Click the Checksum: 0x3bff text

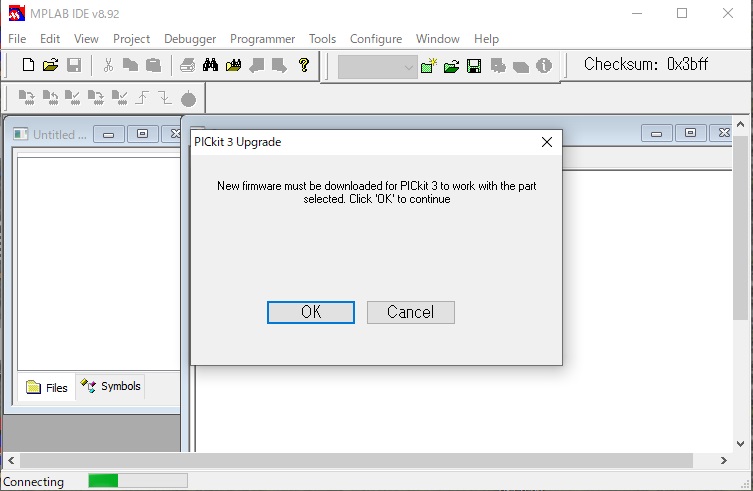tap(646, 64)
